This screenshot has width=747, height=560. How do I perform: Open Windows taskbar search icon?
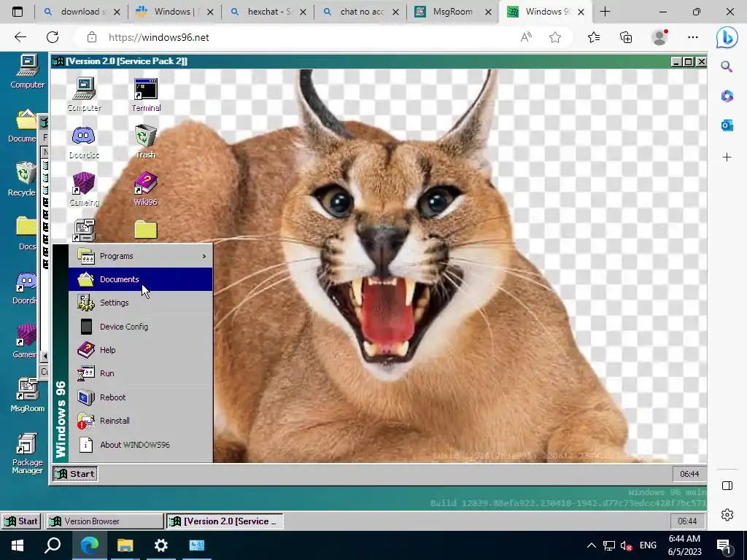53,545
